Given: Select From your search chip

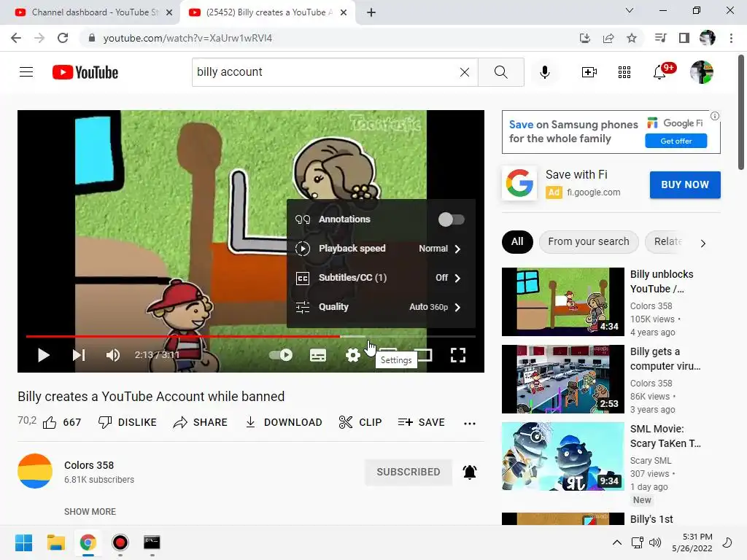Looking at the screenshot, I should (589, 242).
